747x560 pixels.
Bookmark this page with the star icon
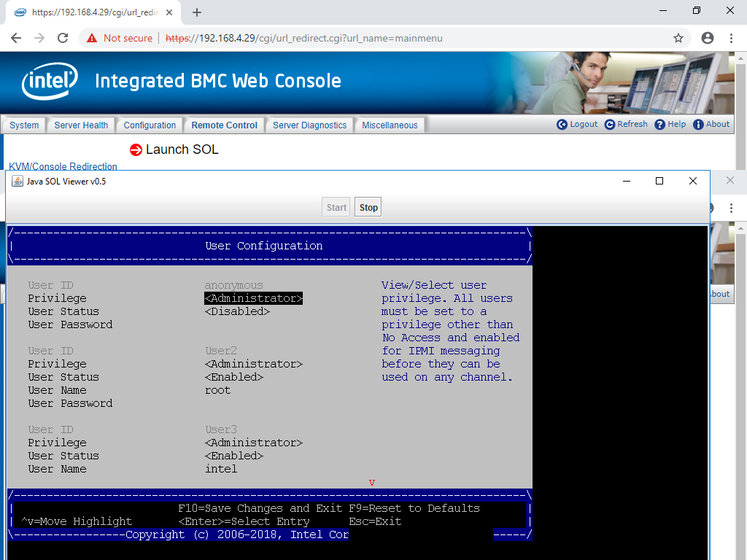(678, 38)
